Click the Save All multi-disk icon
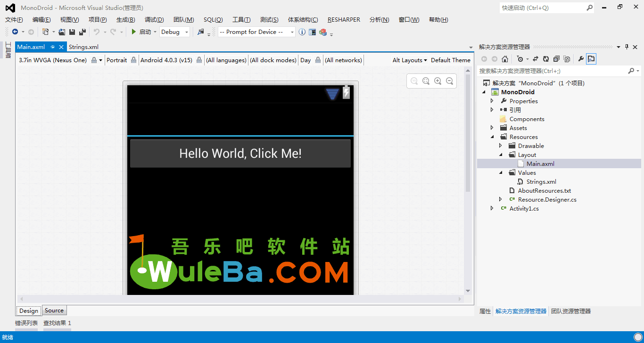Viewport: 644px width, 343px height. click(x=83, y=32)
